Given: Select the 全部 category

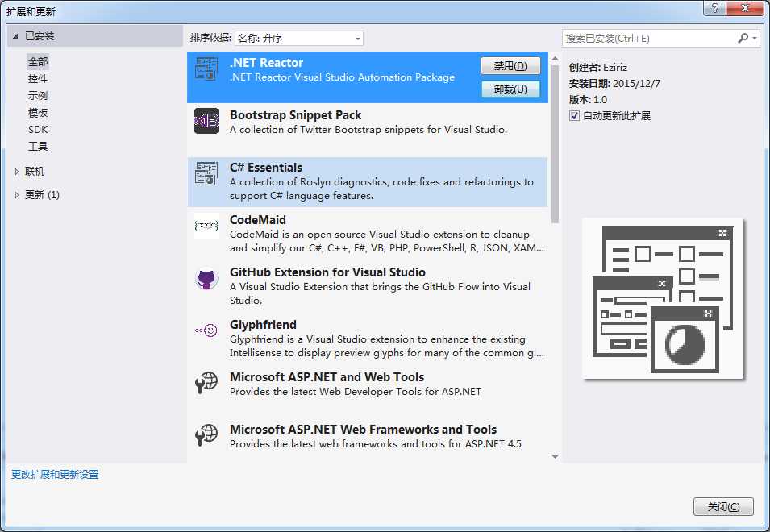Looking at the screenshot, I should (x=38, y=62).
